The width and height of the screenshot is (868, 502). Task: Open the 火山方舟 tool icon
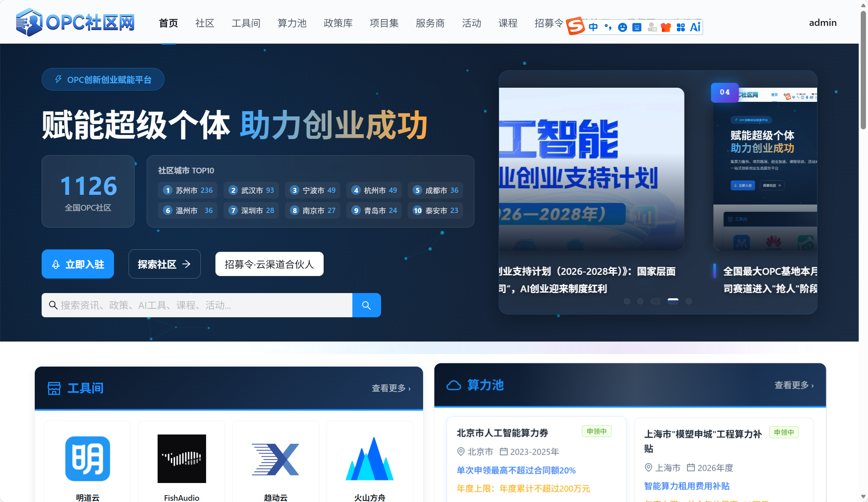point(370,459)
